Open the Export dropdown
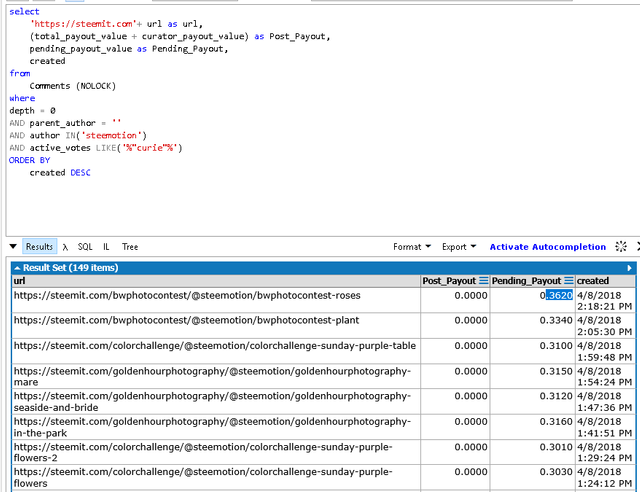The width and height of the screenshot is (640, 492). click(x=459, y=247)
